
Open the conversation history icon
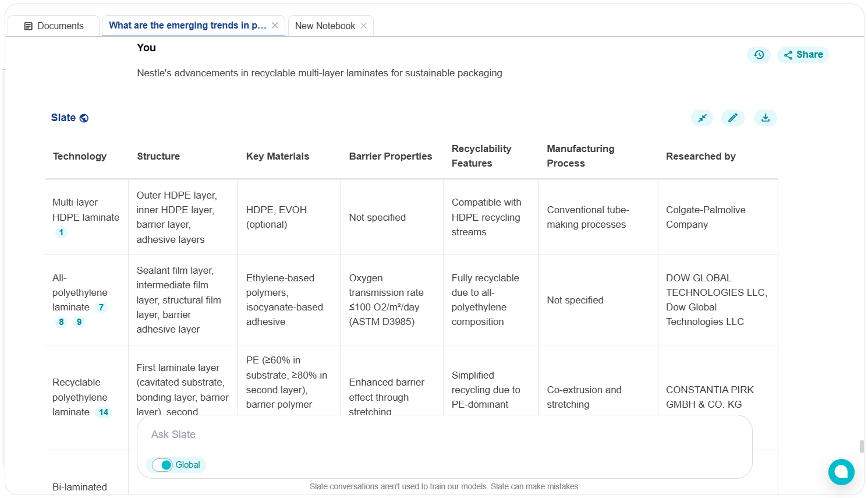(x=759, y=55)
